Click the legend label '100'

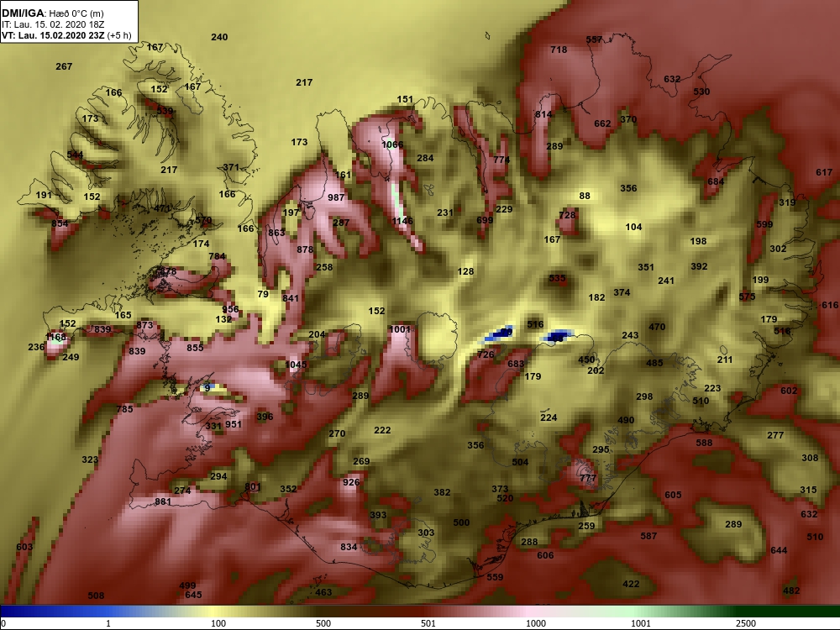[218, 623]
